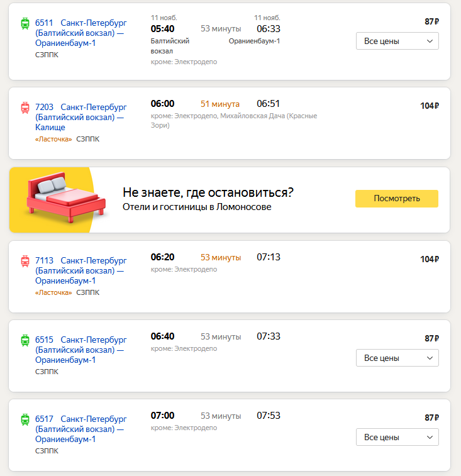Open train 6515 route link
This screenshot has height=476, width=461.
click(x=81, y=350)
